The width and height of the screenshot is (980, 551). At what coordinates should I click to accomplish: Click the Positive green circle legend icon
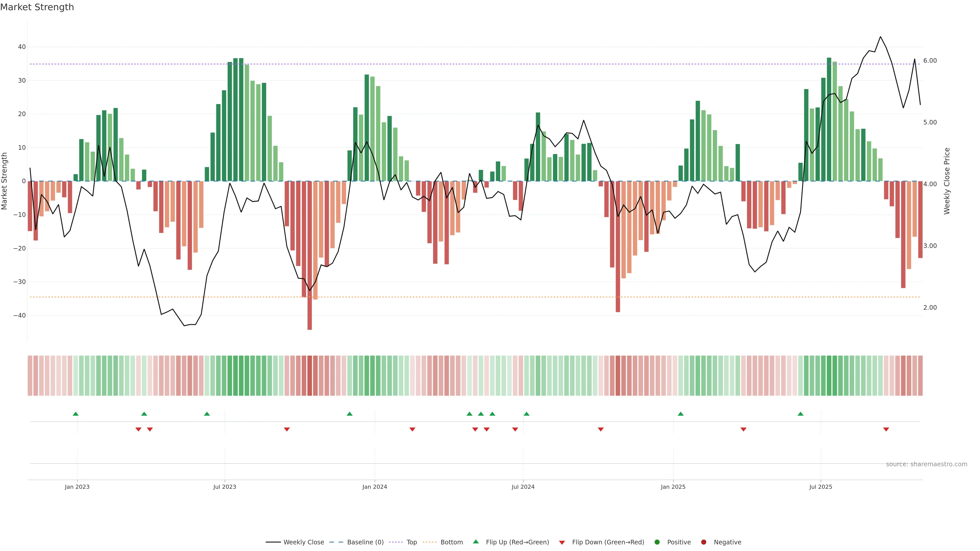tap(657, 542)
